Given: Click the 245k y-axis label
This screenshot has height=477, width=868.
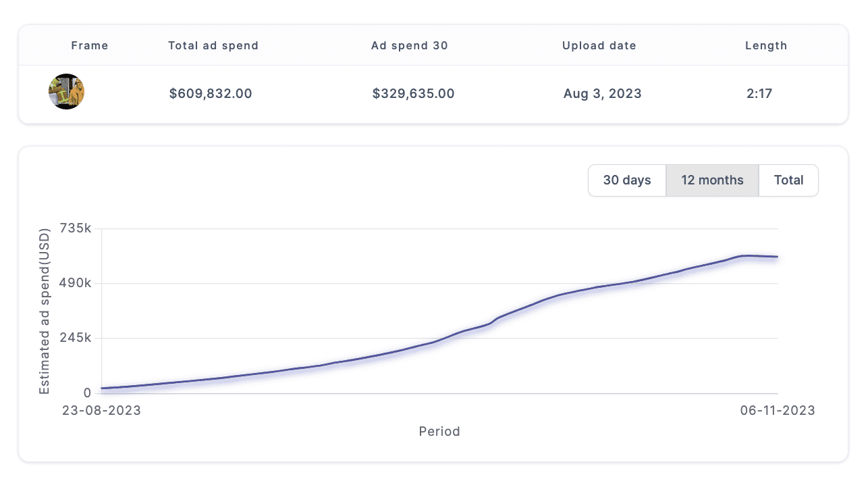Looking at the screenshot, I should tap(74, 338).
